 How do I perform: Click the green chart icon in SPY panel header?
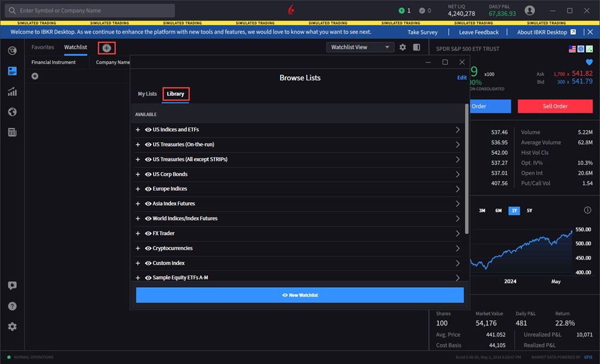pos(589,49)
